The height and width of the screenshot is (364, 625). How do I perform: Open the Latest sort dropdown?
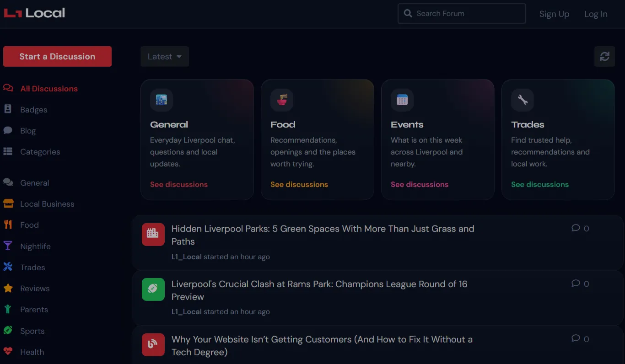pos(164,56)
